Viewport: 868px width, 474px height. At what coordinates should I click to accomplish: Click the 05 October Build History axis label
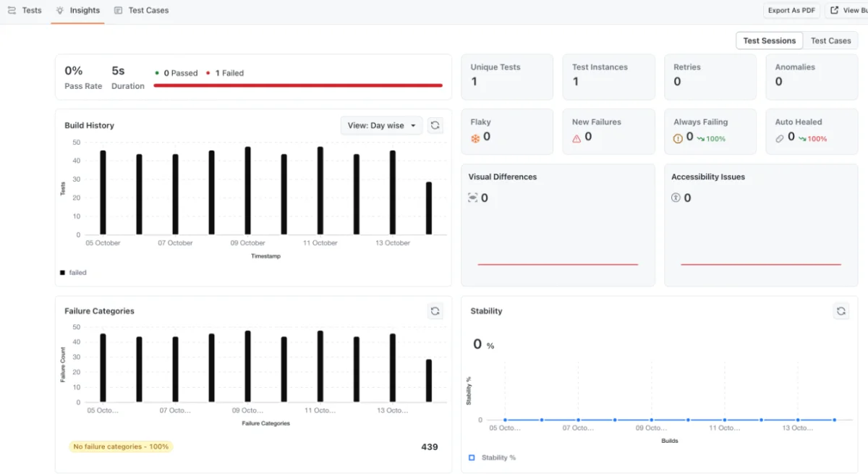pos(103,243)
